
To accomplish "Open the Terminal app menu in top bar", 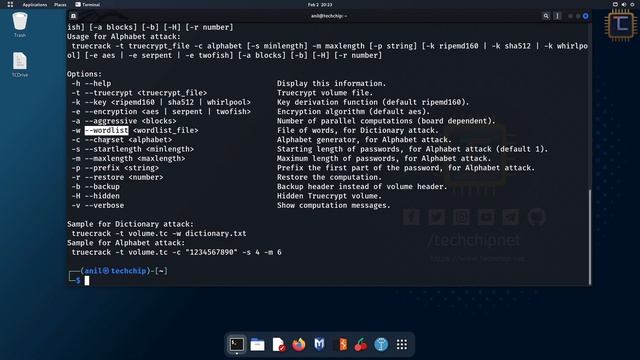I will coord(87,4).
